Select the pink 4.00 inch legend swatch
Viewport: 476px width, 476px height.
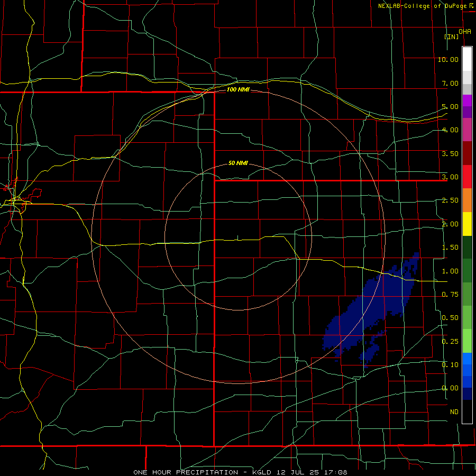pyautogui.click(x=467, y=130)
